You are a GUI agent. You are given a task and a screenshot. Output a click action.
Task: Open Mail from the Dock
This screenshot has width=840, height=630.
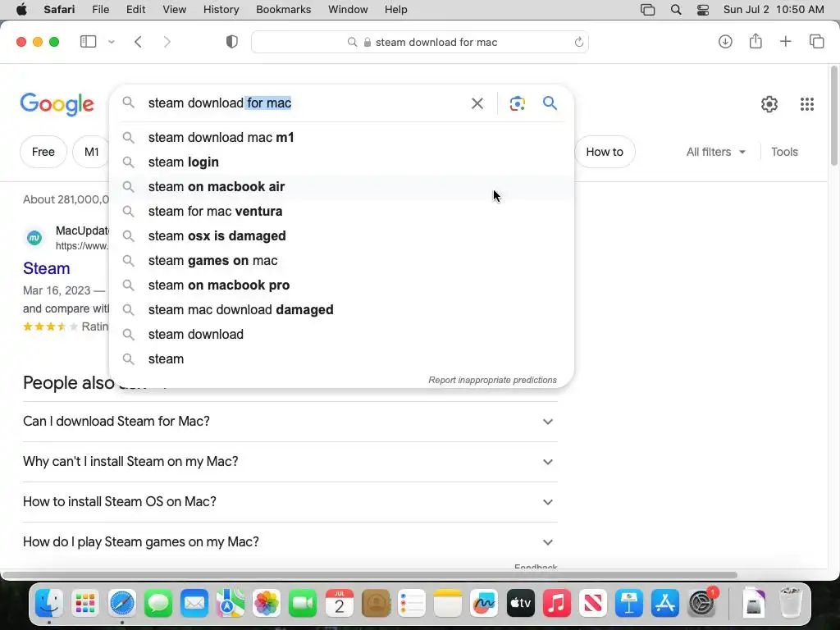[194, 603]
